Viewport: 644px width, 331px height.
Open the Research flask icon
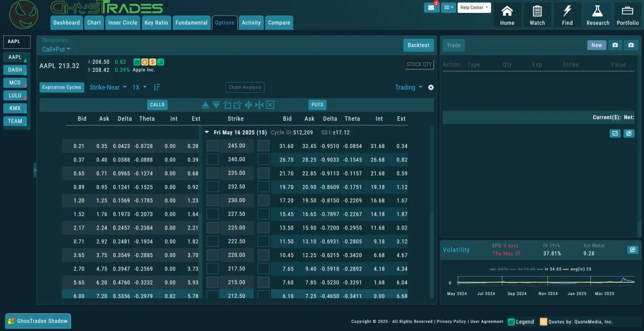[x=598, y=15]
